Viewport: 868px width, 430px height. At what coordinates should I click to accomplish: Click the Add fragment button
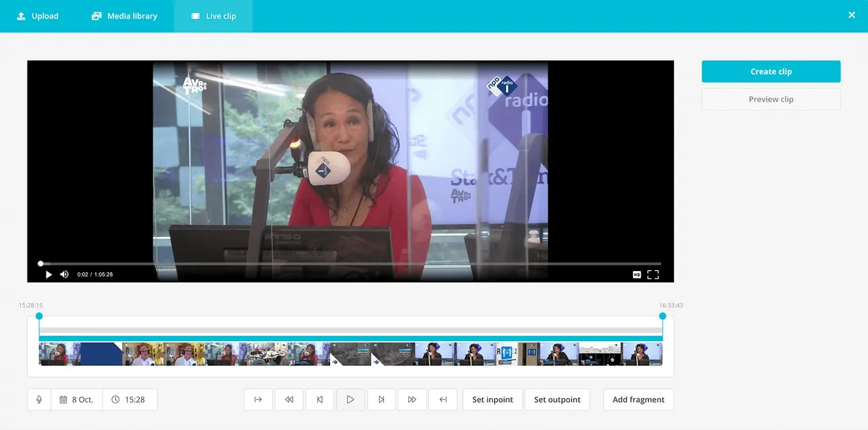(638, 400)
